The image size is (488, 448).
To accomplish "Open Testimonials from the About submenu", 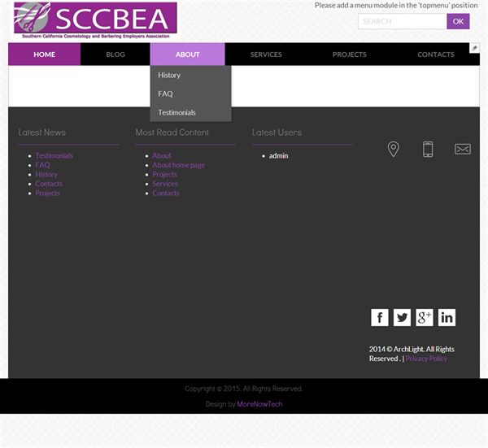I will click(176, 113).
